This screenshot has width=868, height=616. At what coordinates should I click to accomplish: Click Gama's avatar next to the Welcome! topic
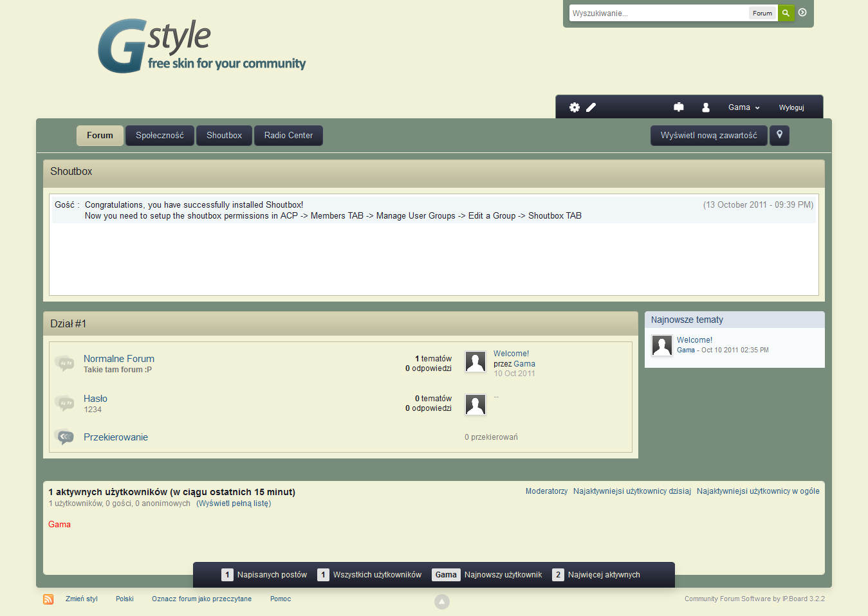[475, 361]
